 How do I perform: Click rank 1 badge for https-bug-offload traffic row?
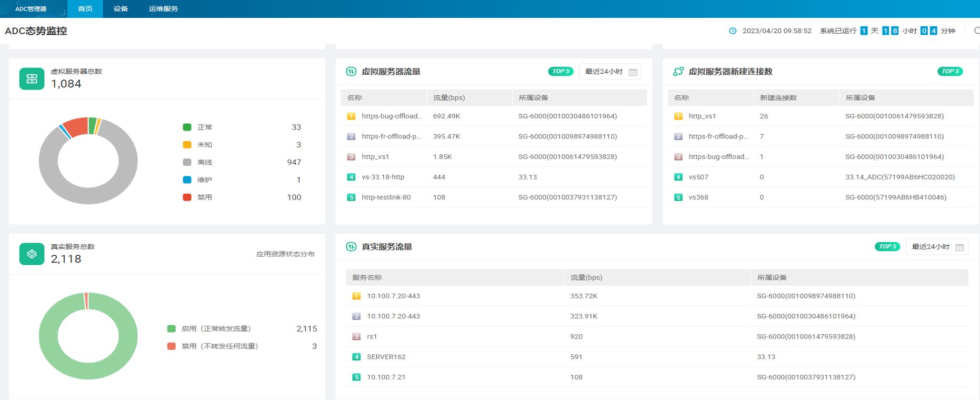tap(351, 116)
